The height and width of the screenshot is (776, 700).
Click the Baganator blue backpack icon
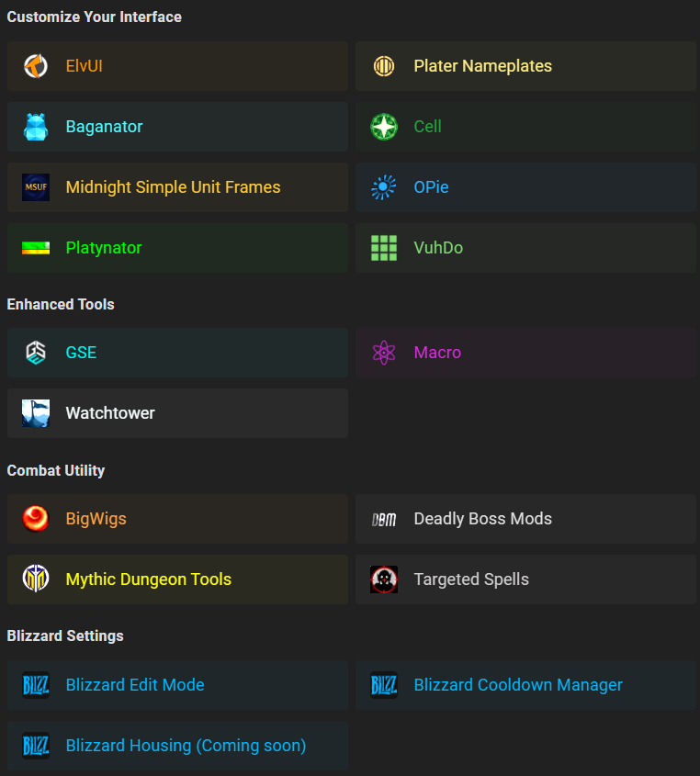tap(36, 127)
